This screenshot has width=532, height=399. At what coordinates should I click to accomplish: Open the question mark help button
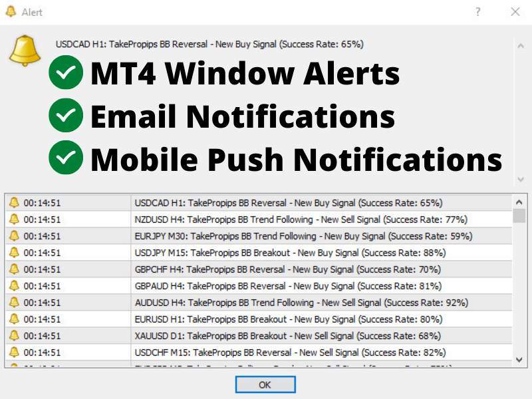tap(478, 12)
